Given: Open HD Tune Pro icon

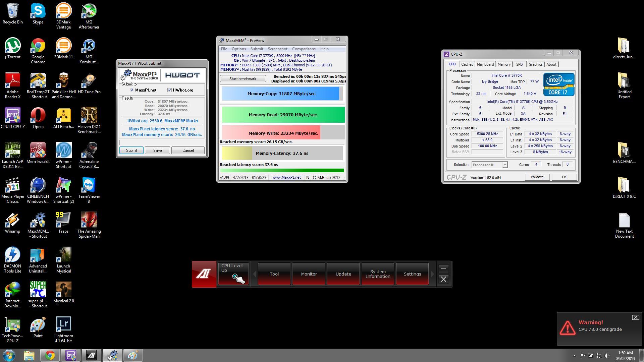Looking at the screenshot, I should (89, 83).
